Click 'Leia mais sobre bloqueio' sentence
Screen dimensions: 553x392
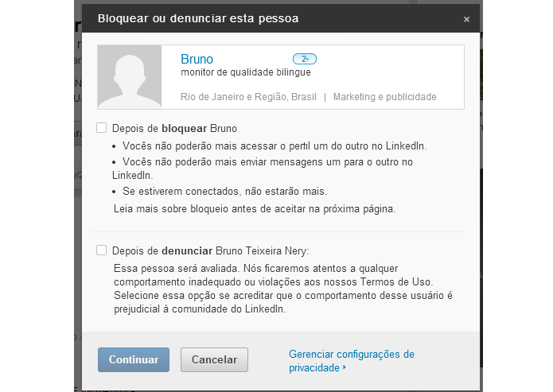tap(255, 208)
